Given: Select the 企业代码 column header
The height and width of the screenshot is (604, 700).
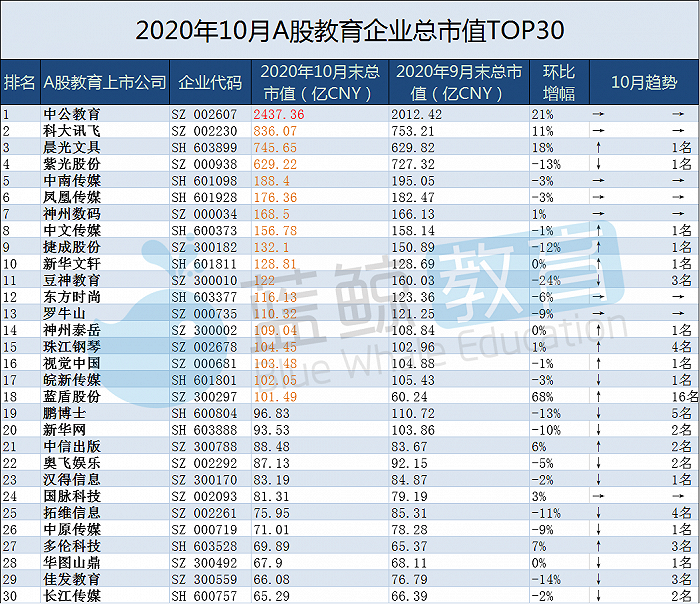Looking at the screenshot, I should coord(210,83).
